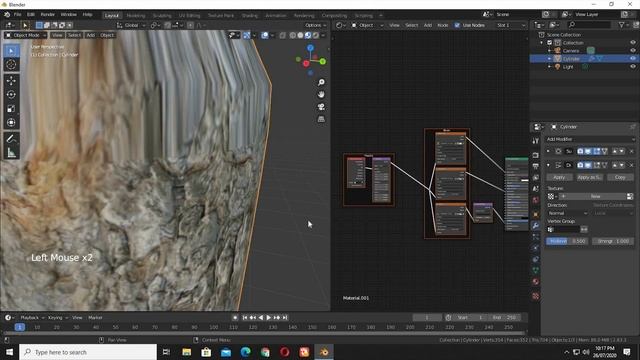
Task: Hide the Camera in outliner
Action: point(633,51)
